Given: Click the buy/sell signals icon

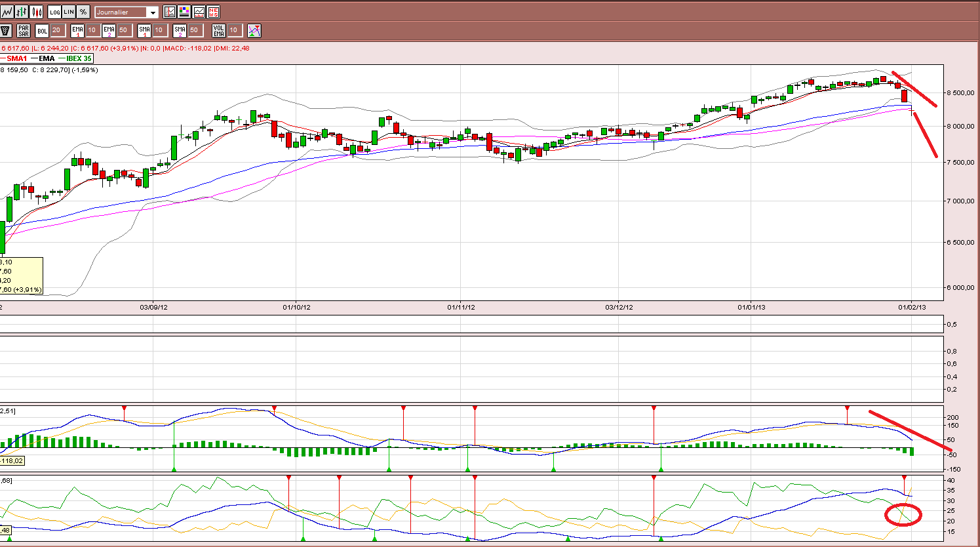Looking at the screenshot, I should coord(254,30).
